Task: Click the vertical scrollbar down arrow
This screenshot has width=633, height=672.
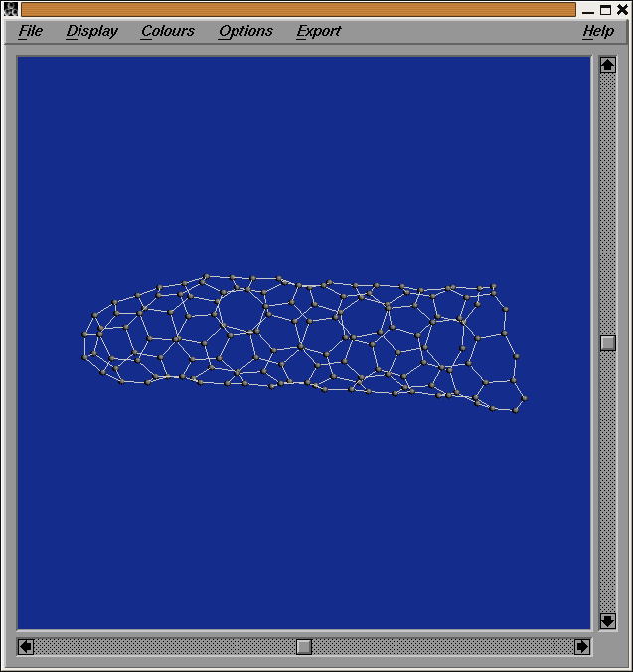Action: coord(608,621)
